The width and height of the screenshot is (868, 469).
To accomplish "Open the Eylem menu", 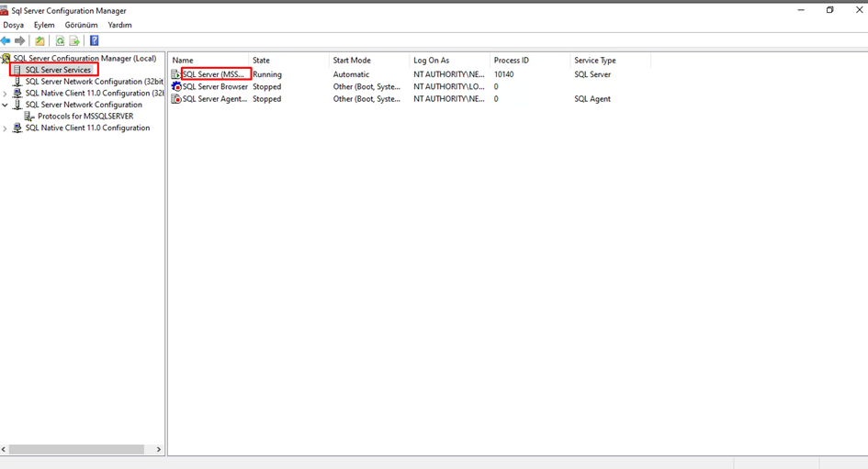I will coord(44,25).
